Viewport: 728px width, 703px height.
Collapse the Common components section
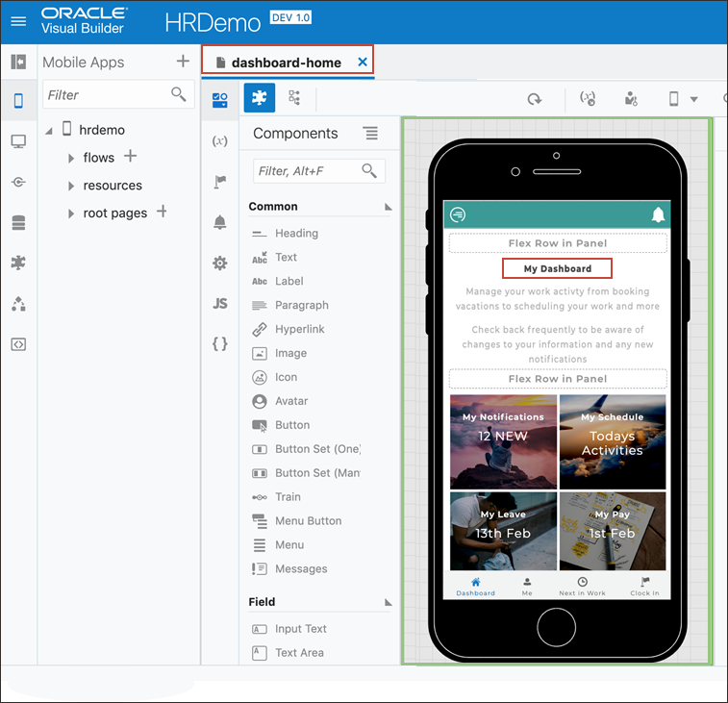click(389, 207)
